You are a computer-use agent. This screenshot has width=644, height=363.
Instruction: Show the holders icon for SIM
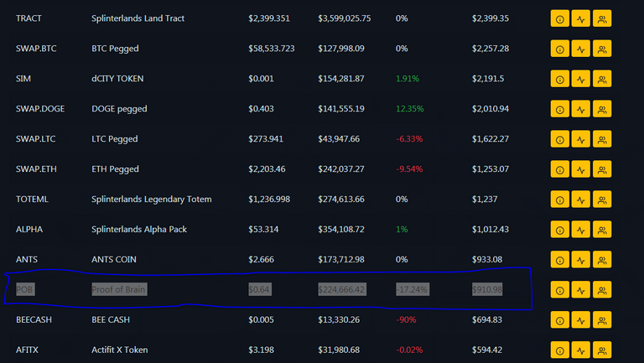(x=602, y=79)
